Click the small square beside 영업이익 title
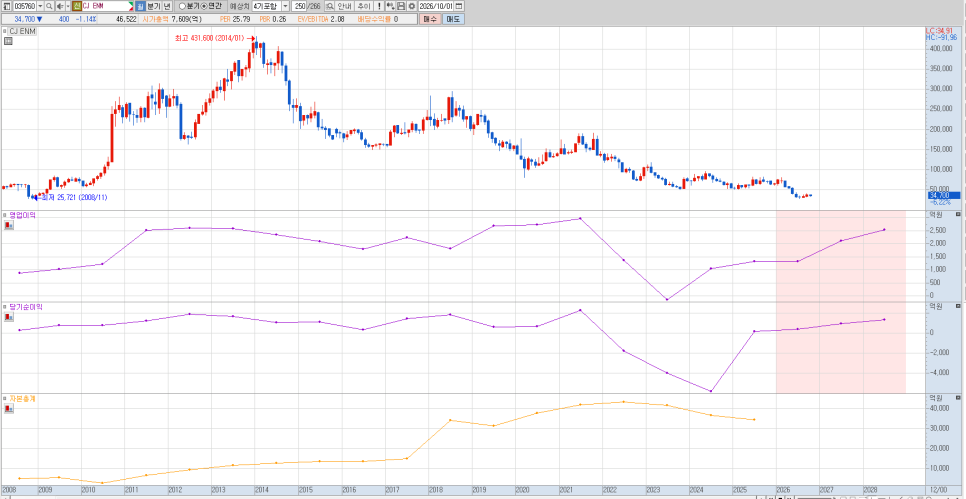Viewport: 966px width, 499px height. point(4,216)
